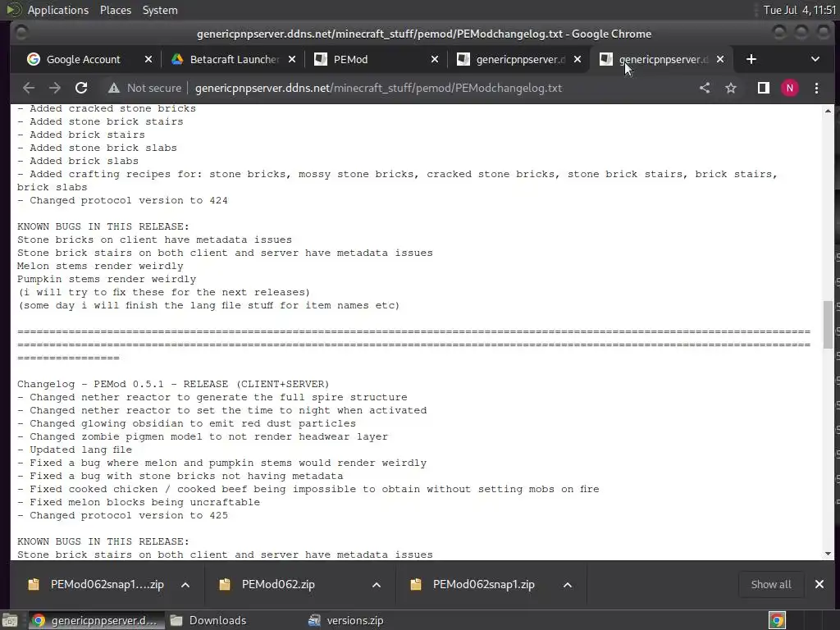Click 'Added cracked stone bricks' line
This screenshot has width=840, height=630.
point(107,109)
